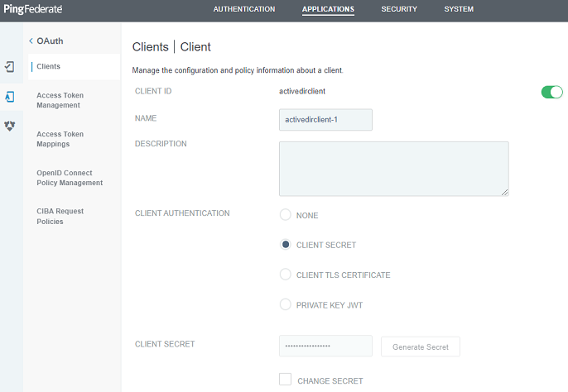Select NONE client authentication

pyautogui.click(x=286, y=215)
